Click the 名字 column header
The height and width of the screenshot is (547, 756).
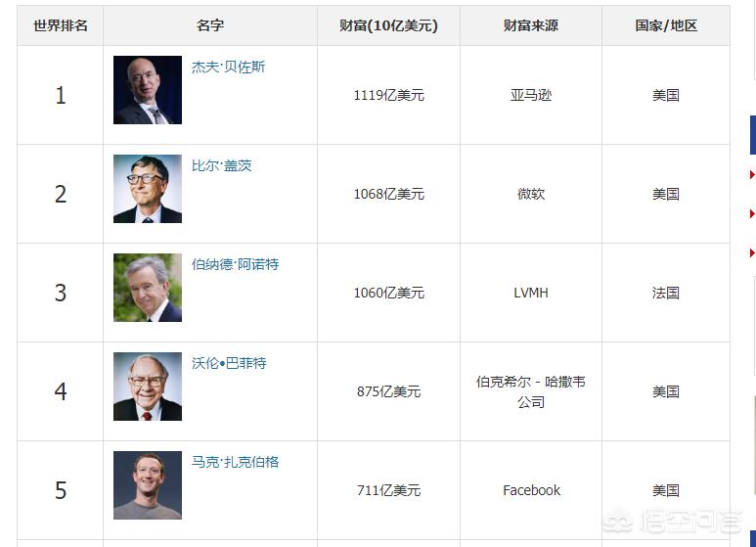(210, 25)
